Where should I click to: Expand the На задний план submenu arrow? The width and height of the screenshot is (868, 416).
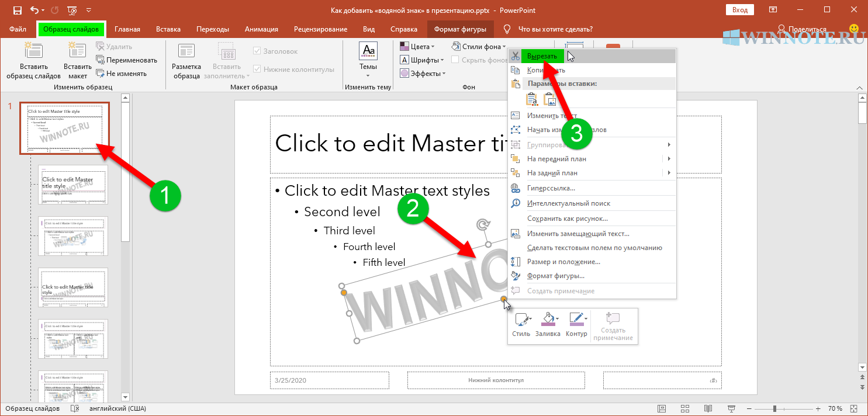click(669, 173)
